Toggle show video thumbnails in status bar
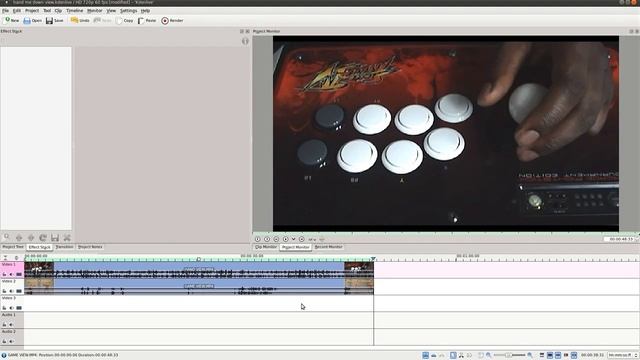Viewport: 640px width, 360px height. (550, 356)
